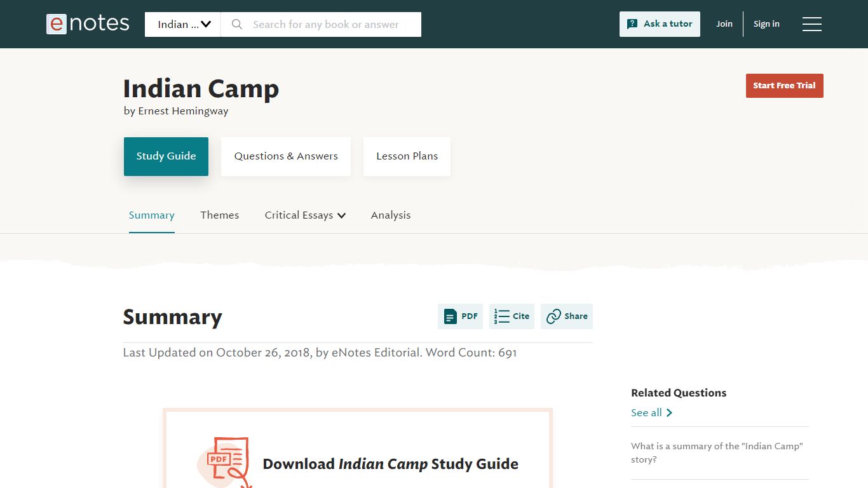Click the Ask a tutor button
The height and width of the screenshot is (488, 868).
pyautogui.click(x=660, y=24)
